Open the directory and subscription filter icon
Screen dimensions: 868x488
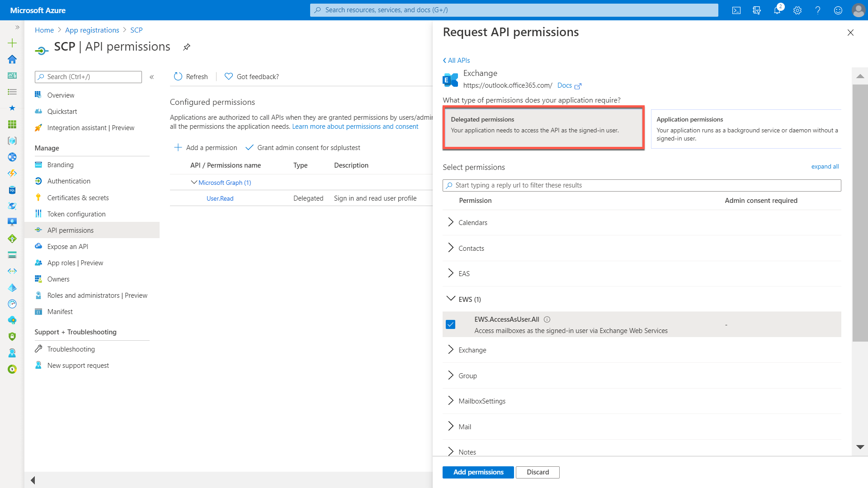[757, 10]
